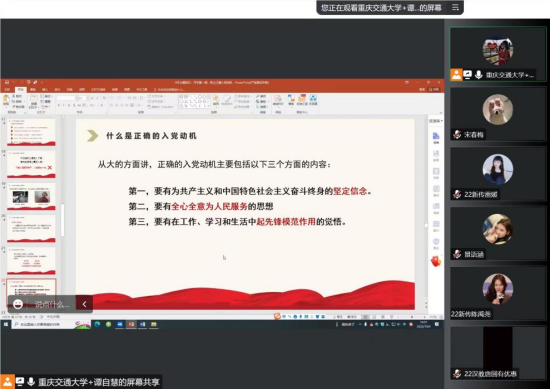Click the Paste icon in PowerPoint ribbon
Screen dimensions: 551x389
click(6, 100)
